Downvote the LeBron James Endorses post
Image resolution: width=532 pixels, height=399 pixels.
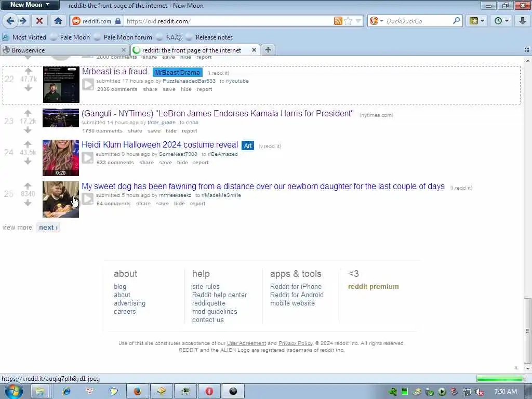[x=28, y=130]
